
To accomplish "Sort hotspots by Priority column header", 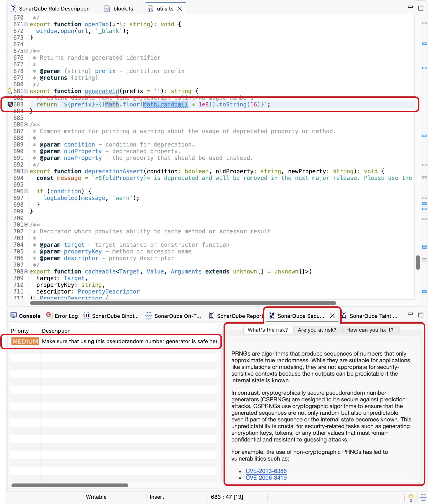I will [x=25, y=331].
